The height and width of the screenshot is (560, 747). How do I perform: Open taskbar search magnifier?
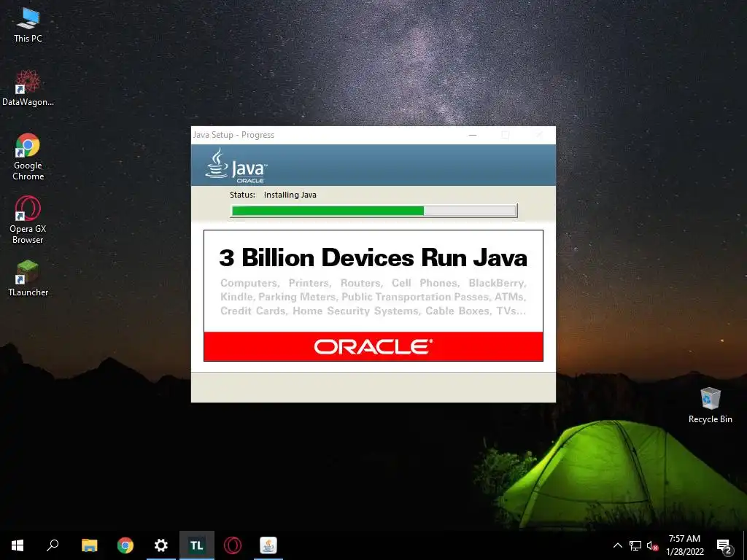[x=53, y=545]
